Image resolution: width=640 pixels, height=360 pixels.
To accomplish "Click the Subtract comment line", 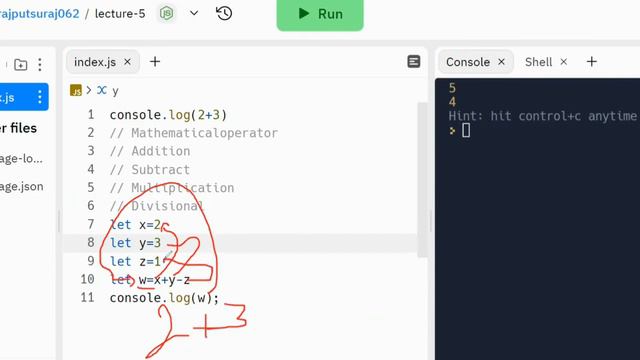I will (x=150, y=170).
